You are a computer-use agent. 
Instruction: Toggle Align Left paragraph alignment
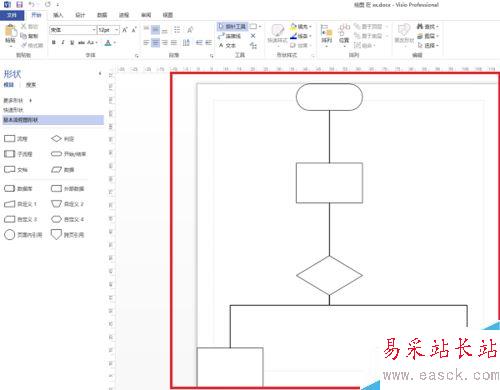point(146,43)
